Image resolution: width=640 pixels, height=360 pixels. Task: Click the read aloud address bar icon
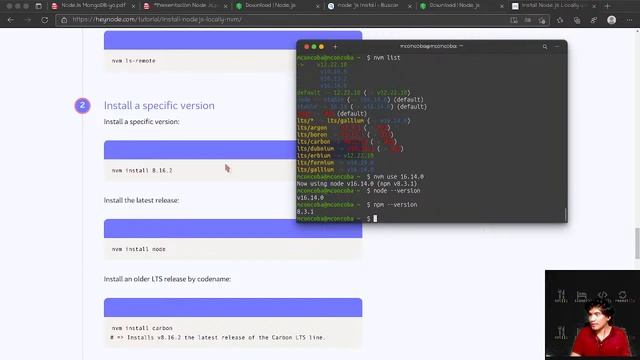(514, 20)
